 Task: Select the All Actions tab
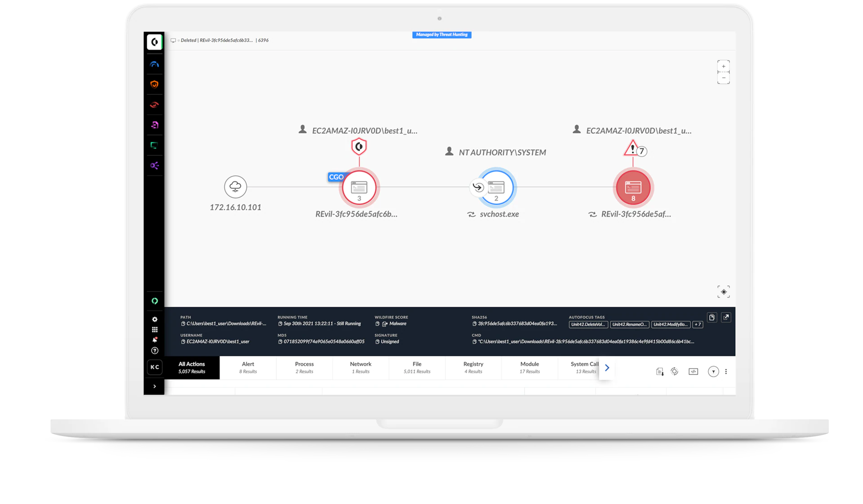[x=192, y=367]
